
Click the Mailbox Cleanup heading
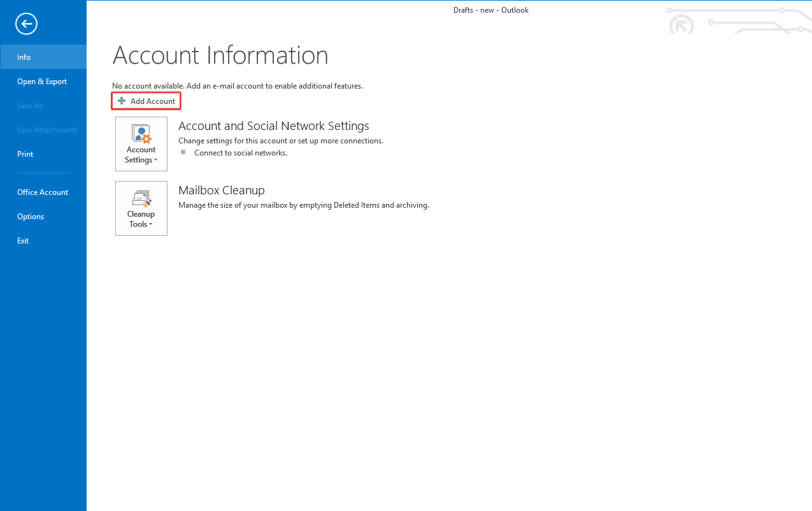click(222, 191)
